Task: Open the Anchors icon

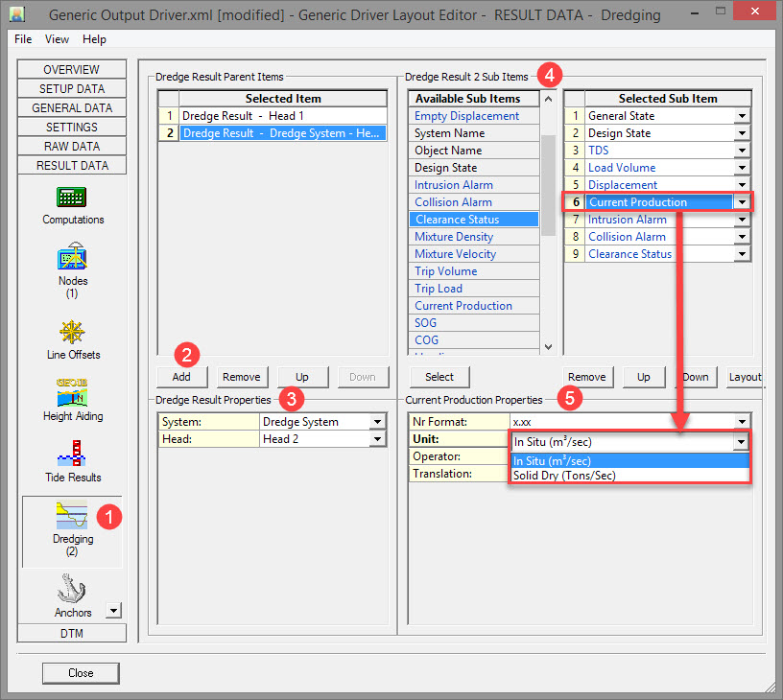Action: coord(73,588)
